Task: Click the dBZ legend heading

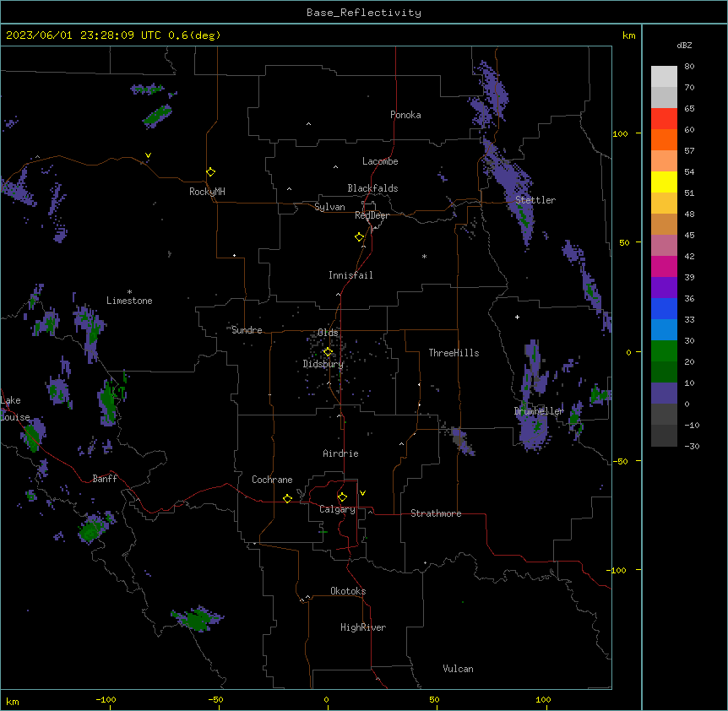Action: tap(684, 46)
